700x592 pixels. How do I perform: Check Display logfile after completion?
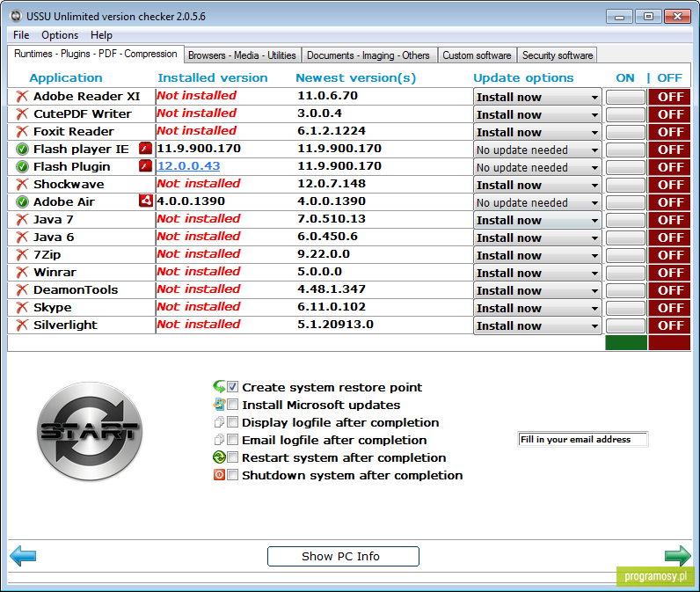(232, 422)
